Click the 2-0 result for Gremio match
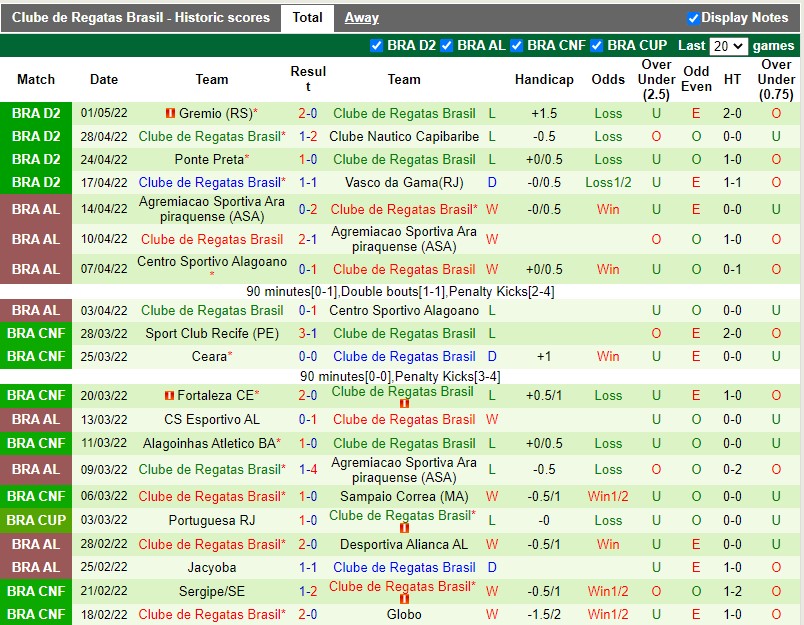The image size is (804, 625). [x=308, y=113]
